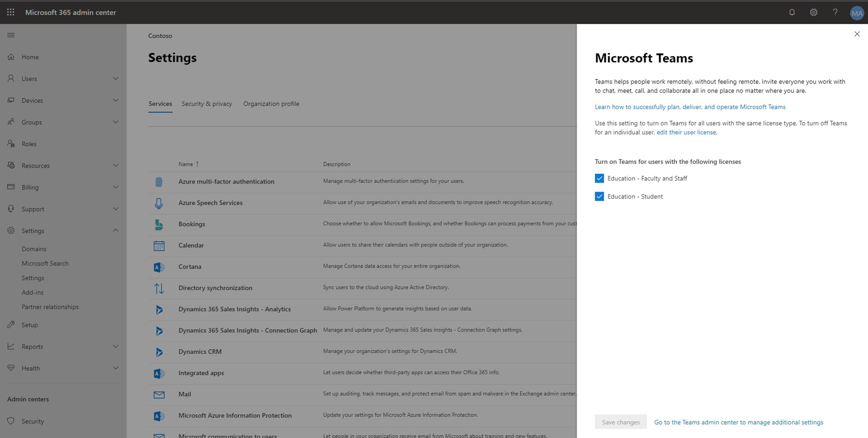The height and width of the screenshot is (438, 868).
Task: Click the Directory synchronization arrows icon
Action: tap(158, 287)
